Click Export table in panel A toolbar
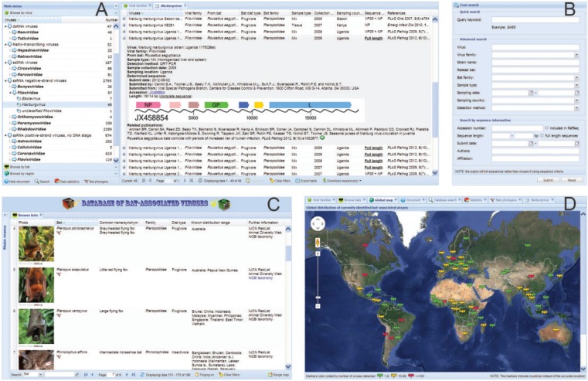The image size is (588, 381). pyautogui.click(x=306, y=181)
